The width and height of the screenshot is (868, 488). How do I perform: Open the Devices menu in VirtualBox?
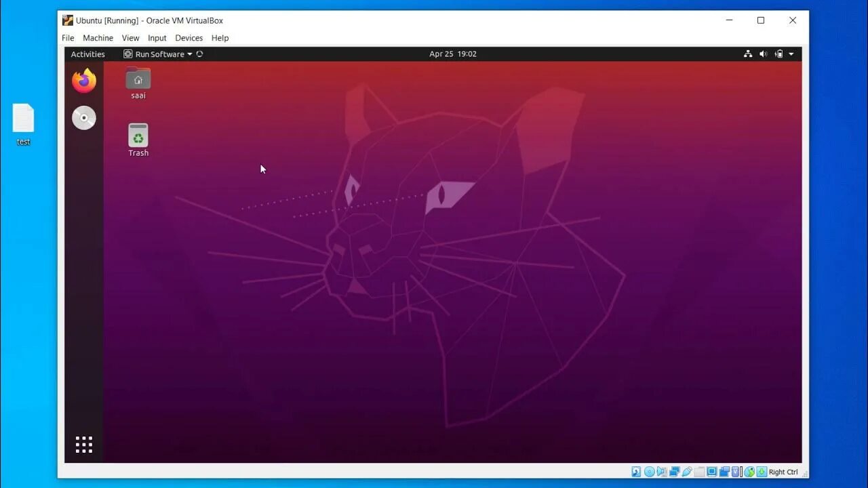(x=189, y=38)
